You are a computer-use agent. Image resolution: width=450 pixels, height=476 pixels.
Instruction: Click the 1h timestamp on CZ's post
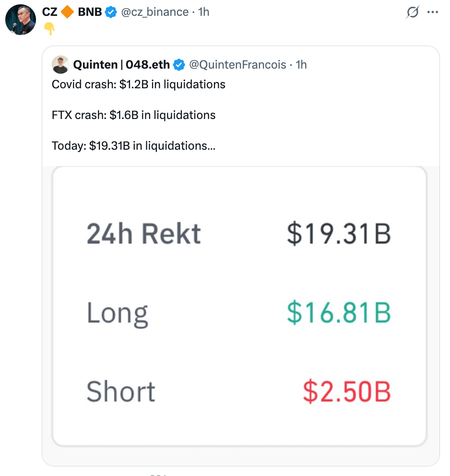(x=204, y=12)
